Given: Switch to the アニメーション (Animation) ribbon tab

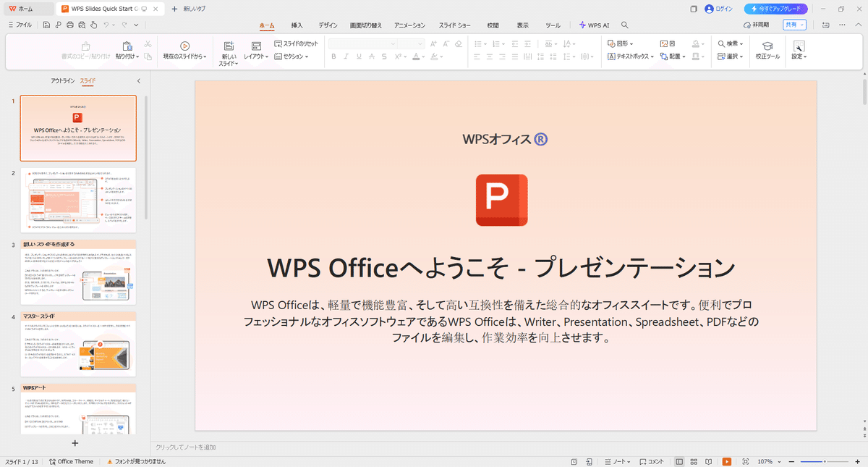Looking at the screenshot, I should [409, 24].
